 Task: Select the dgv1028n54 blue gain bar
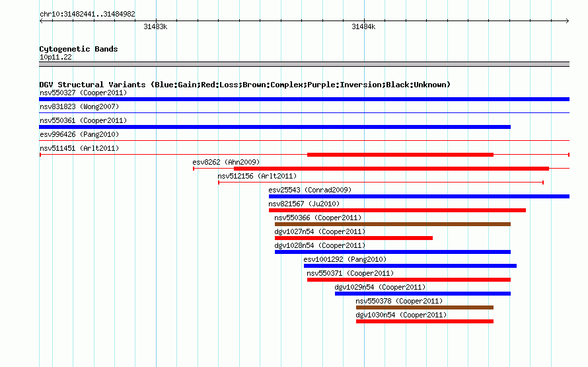pyautogui.click(x=392, y=252)
